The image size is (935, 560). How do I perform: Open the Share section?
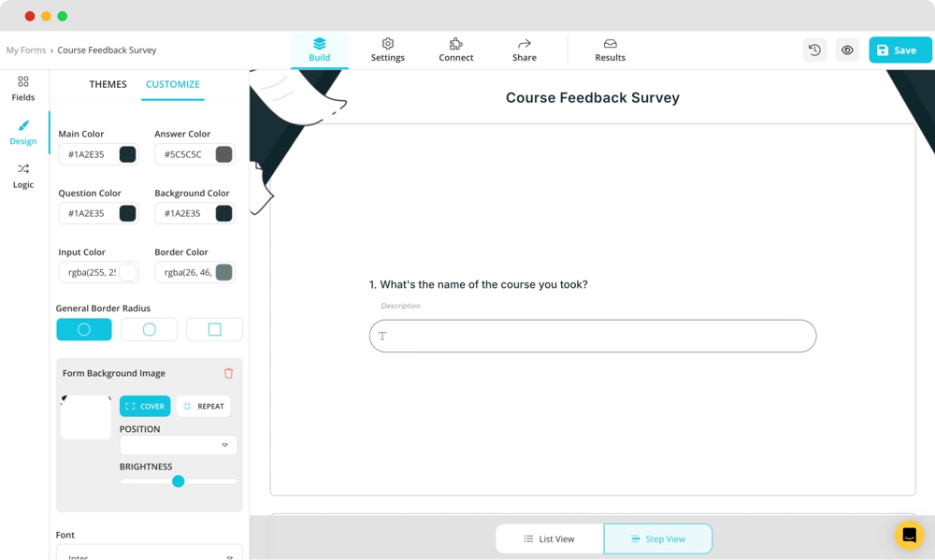tap(525, 50)
